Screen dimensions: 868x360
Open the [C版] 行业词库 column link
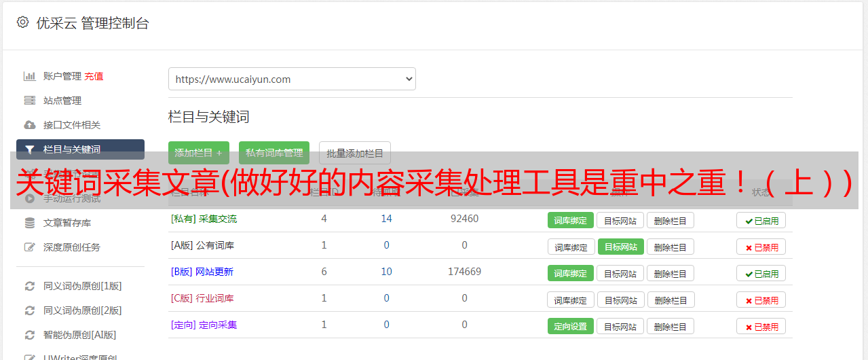(202, 298)
